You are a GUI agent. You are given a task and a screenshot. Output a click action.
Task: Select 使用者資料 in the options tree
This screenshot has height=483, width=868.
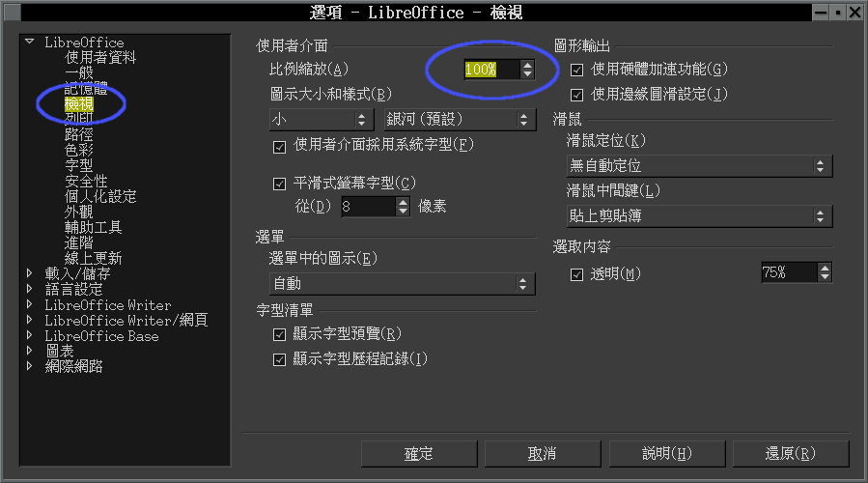(100, 57)
